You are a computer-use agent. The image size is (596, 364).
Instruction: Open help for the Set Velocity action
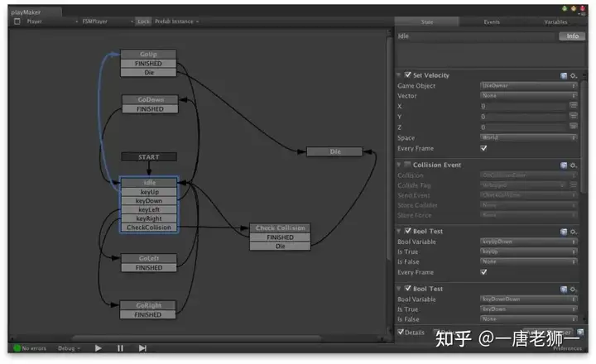click(x=564, y=75)
